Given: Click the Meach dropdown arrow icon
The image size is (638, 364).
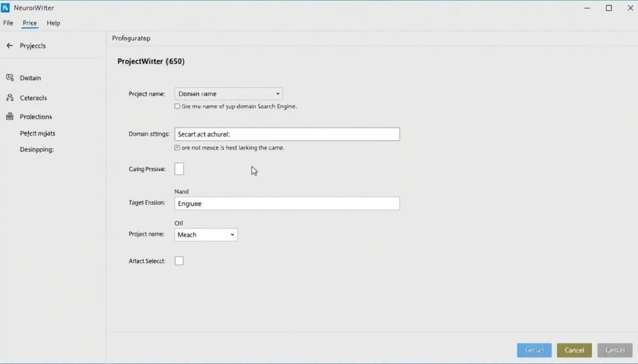Looking at the screenshot, I should pyautogui.click(x=231, y=235).
